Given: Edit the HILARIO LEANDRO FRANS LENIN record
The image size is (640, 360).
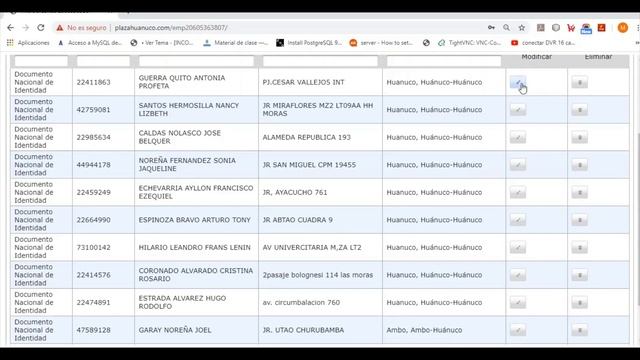Looking at the screenshot, I should pyautogui.click(x=518, y=248).
